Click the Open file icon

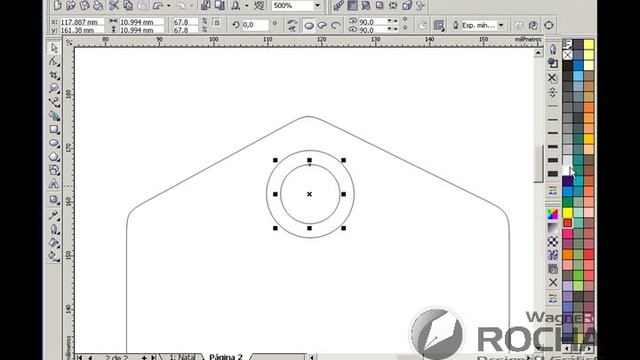pos(71,6)
